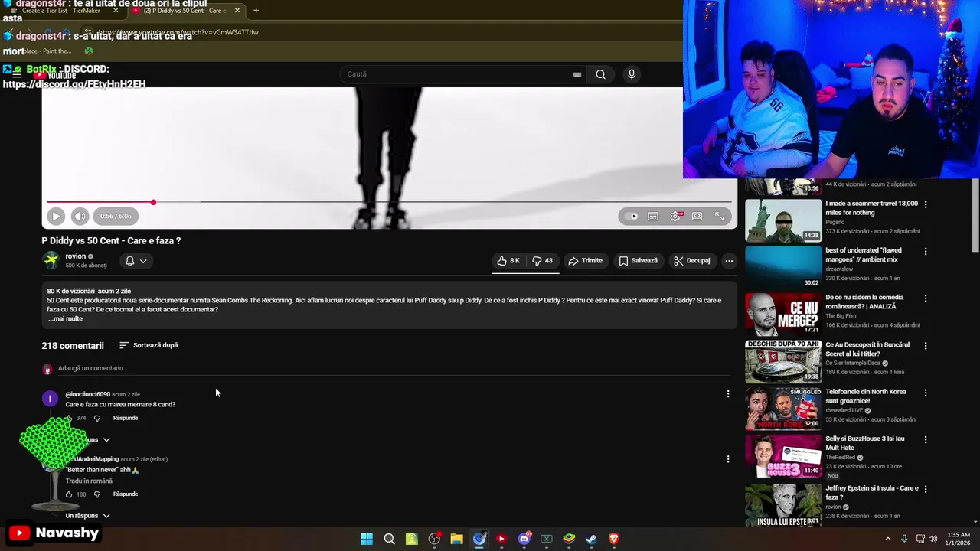Expand description with ...mai multe

point(65,319)
